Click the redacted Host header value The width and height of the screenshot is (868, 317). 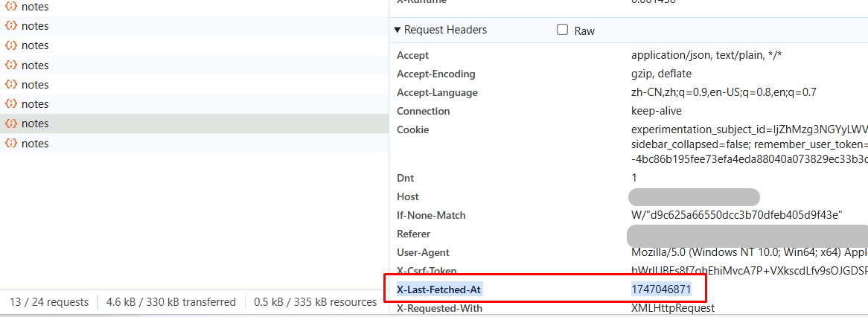point(693,197)
